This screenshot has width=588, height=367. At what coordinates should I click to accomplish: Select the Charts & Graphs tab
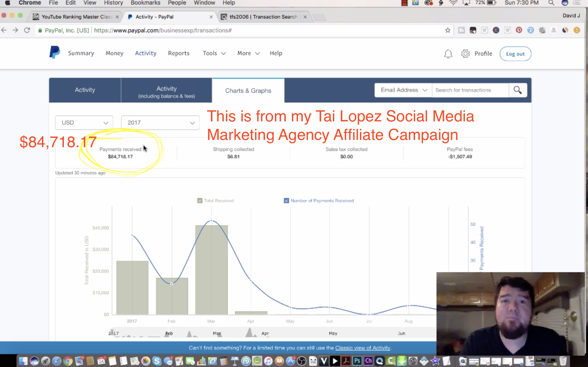click(248, 91)
